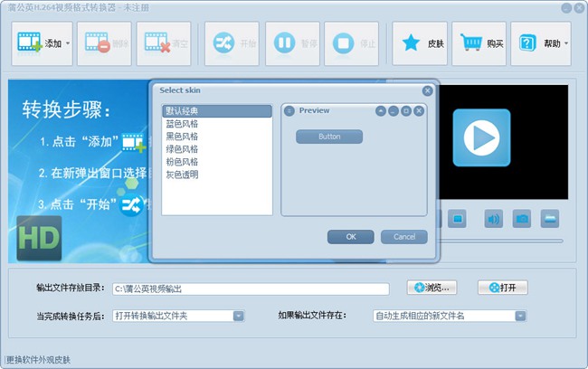Screen dimensions: 588x369
Task: Toggle the volume speaker icon
Action: click(494, 219)
